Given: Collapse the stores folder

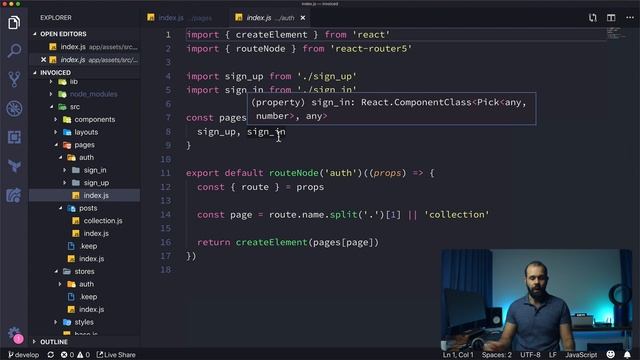Looking at the screenshot, I should (84, 271).
